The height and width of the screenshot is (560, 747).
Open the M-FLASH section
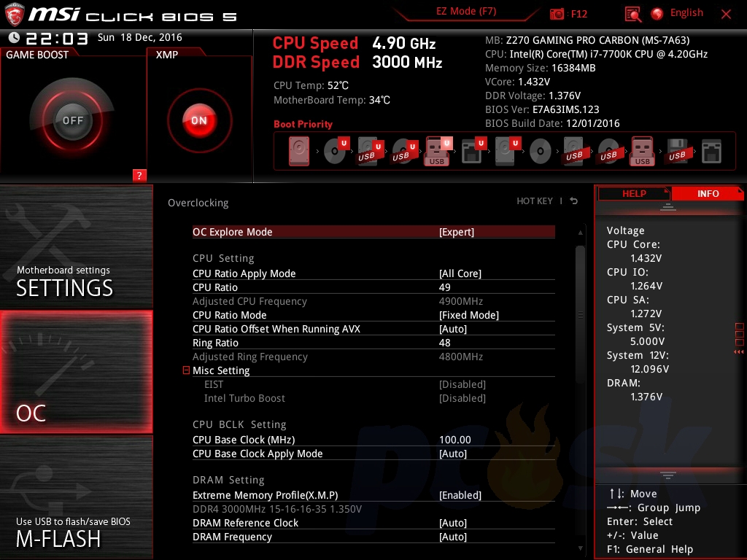pos(76,497)
